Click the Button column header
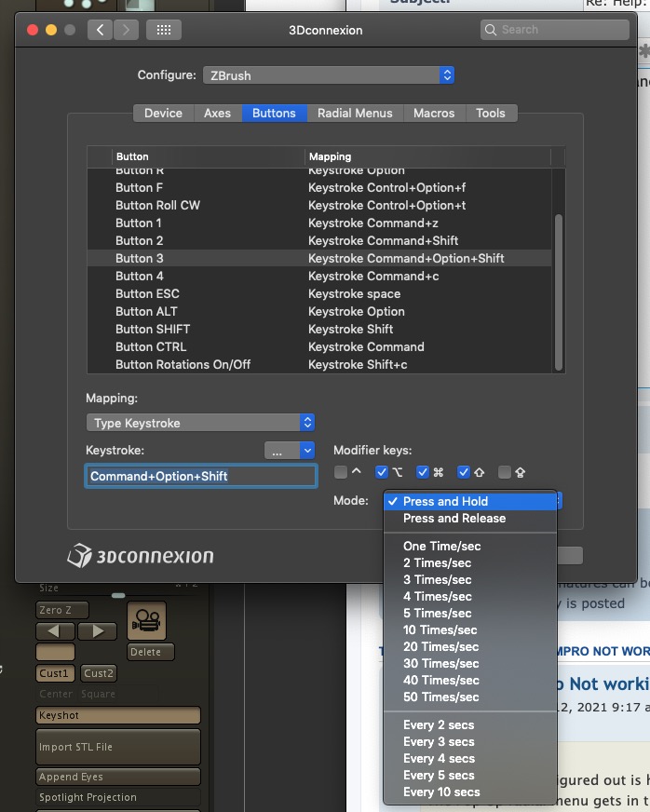 [209, 156]
